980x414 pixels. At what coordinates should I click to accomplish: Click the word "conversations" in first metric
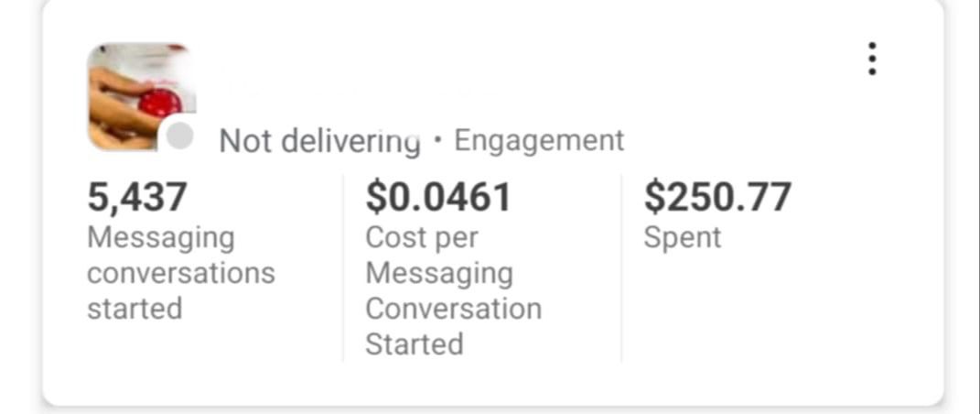pyautogui.click(x=181, y=273)
